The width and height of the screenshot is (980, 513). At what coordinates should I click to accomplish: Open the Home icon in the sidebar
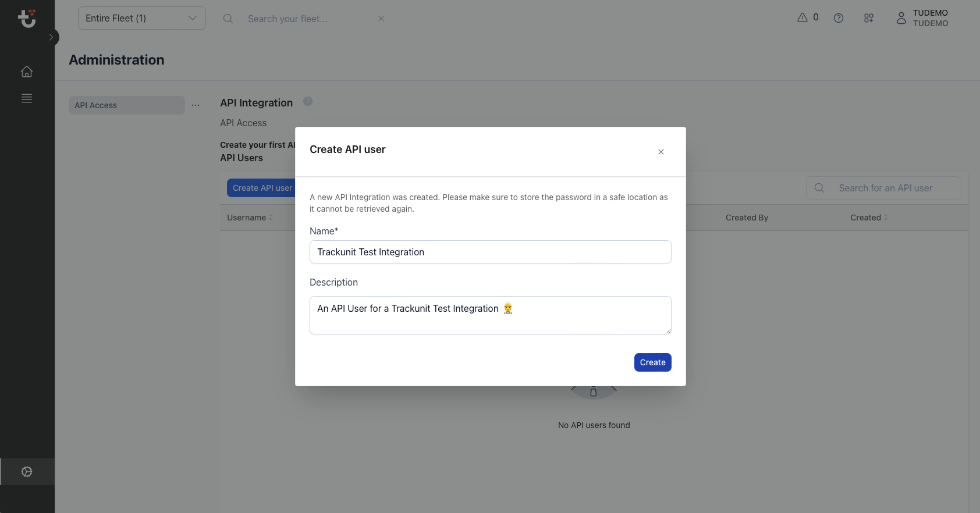click(27, 71)
